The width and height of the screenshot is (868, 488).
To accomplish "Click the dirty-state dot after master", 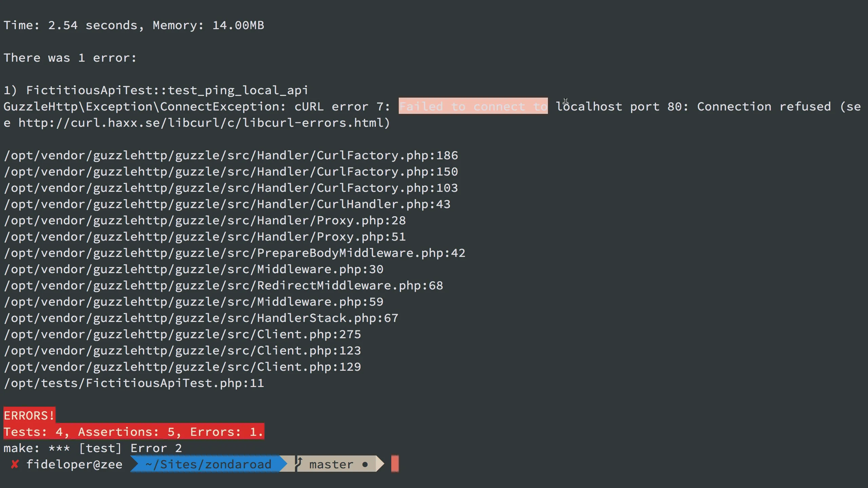I will tap(365, 465).
